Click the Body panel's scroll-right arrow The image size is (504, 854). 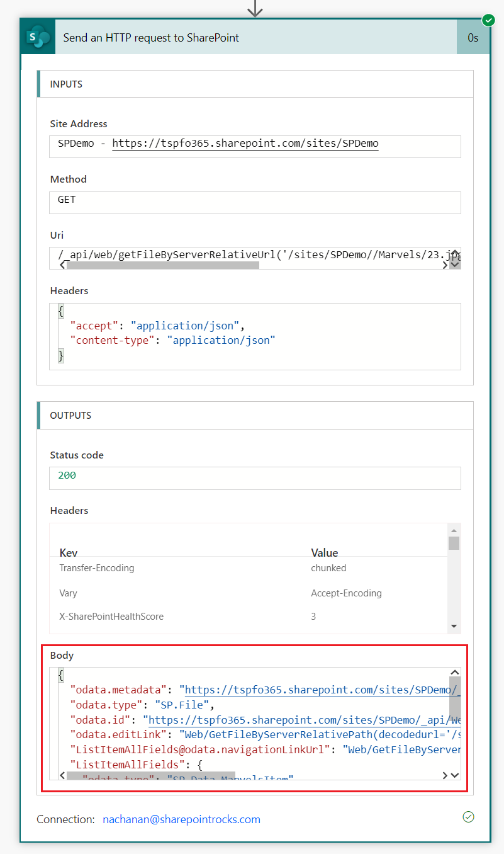445,775
